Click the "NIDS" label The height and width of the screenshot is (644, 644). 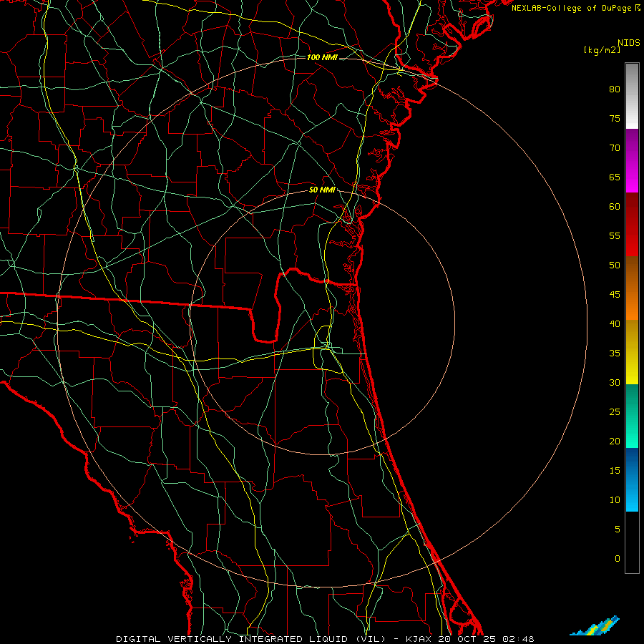628,42
